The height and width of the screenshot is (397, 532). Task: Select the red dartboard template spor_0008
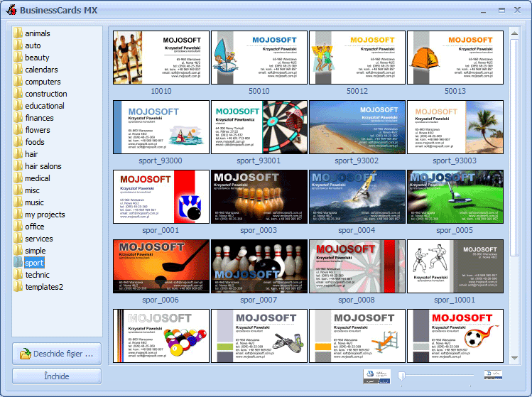tap(357, 266)
